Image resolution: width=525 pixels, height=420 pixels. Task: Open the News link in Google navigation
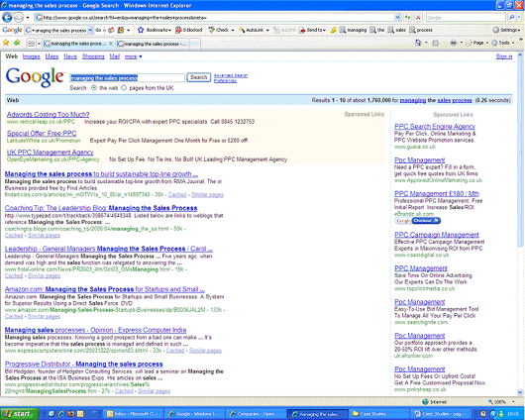[x=70, y=56]
